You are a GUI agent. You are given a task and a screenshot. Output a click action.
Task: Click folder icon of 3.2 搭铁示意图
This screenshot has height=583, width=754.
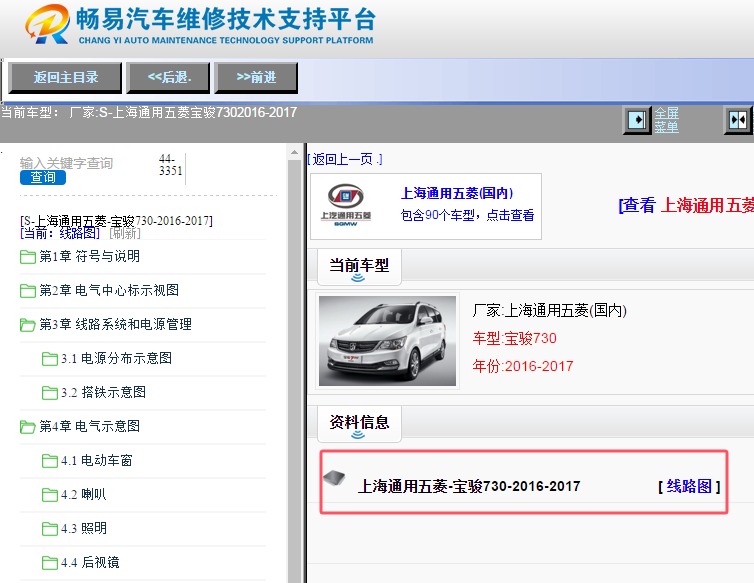(x=50, y=393)
